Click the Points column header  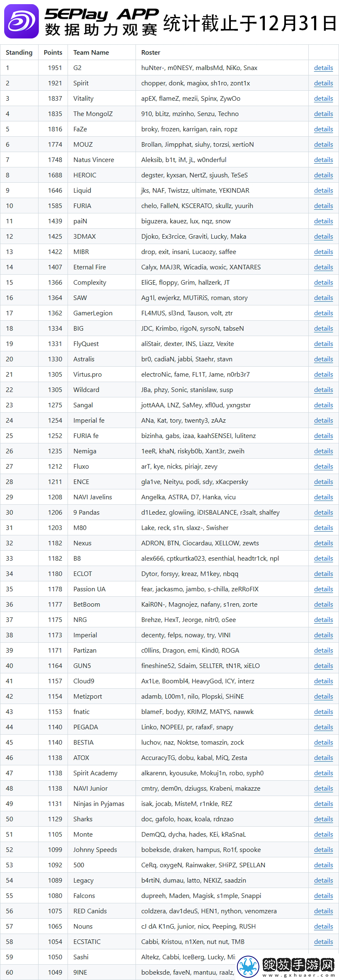point(53,53)
